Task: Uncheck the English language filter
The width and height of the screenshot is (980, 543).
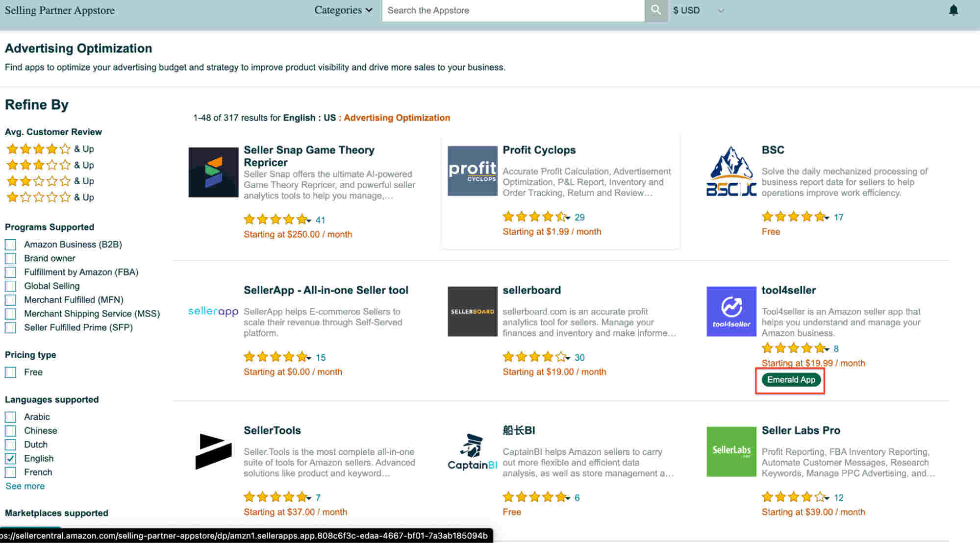Action: pyautogui.click(x=10, y=458)
